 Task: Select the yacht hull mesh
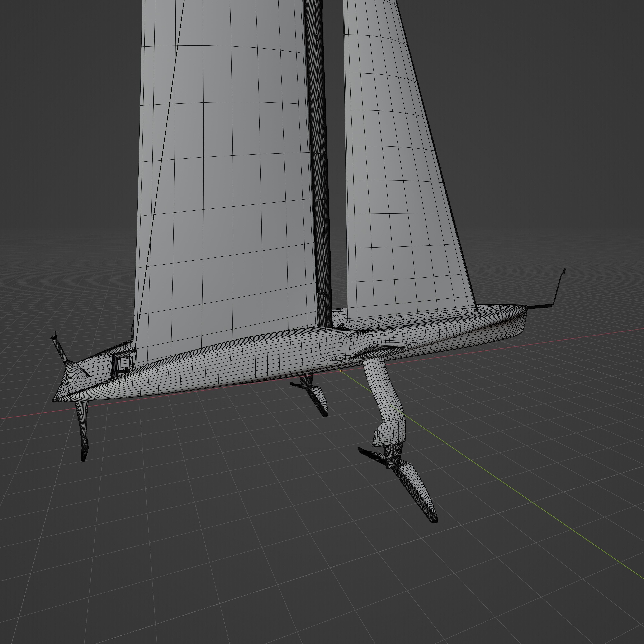pos(290,353)
